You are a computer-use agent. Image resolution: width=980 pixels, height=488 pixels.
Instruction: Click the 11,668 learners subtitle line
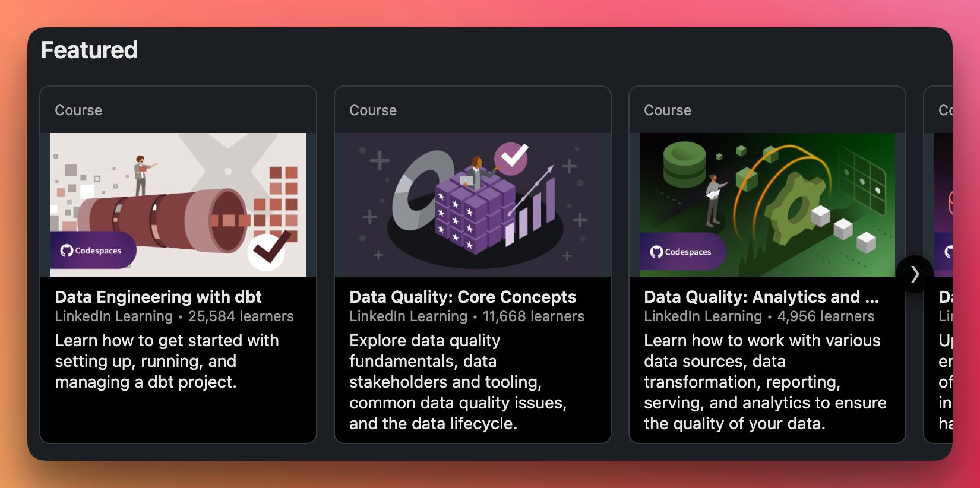coord(467,316)
